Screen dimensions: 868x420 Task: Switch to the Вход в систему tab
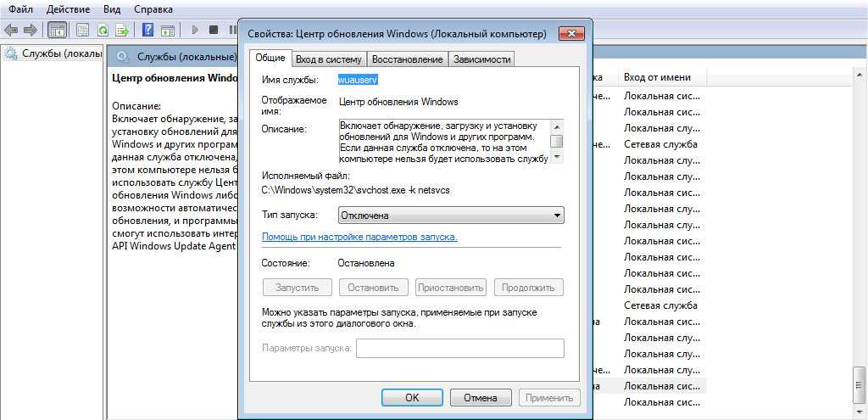pos(329,59)
